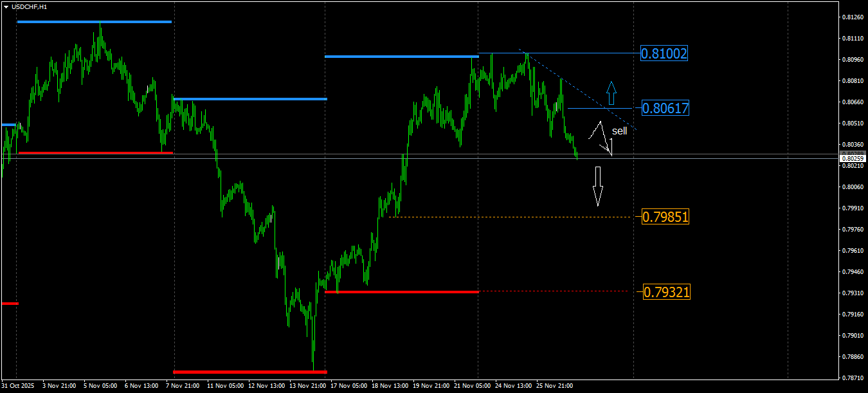Click the current price tag 0.80259
Viewport: 868px width, 393px height.
(853, 158)
